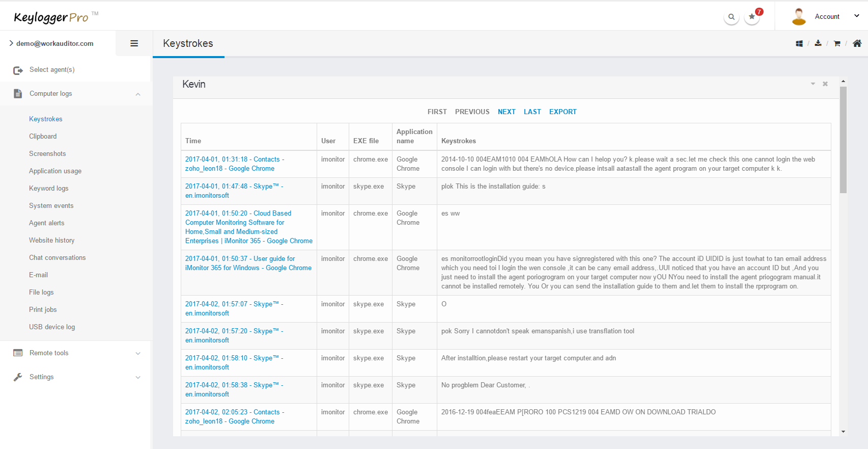Open the star notifications icon with badge
The height and width of the screenshot is (449, 868).
[752, 17]
